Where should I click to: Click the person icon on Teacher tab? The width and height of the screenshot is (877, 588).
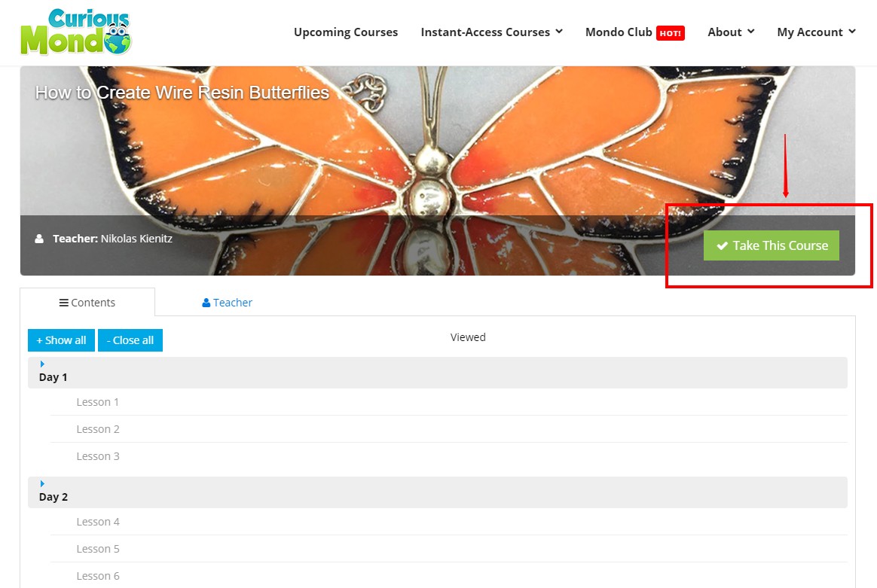(x=206, y=303)
